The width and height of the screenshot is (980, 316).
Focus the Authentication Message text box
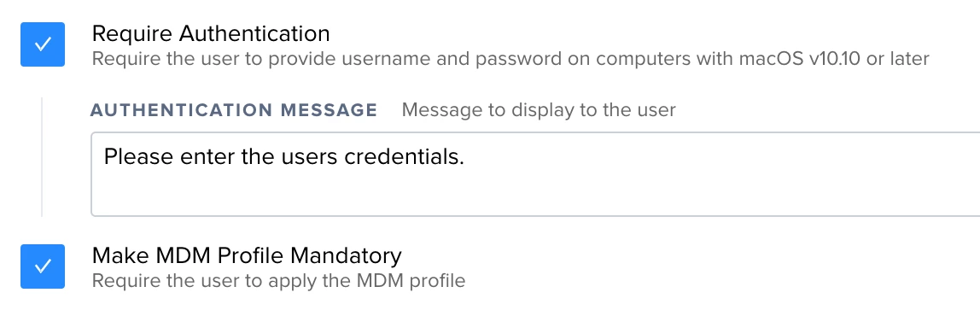click(x=535, y=174)
